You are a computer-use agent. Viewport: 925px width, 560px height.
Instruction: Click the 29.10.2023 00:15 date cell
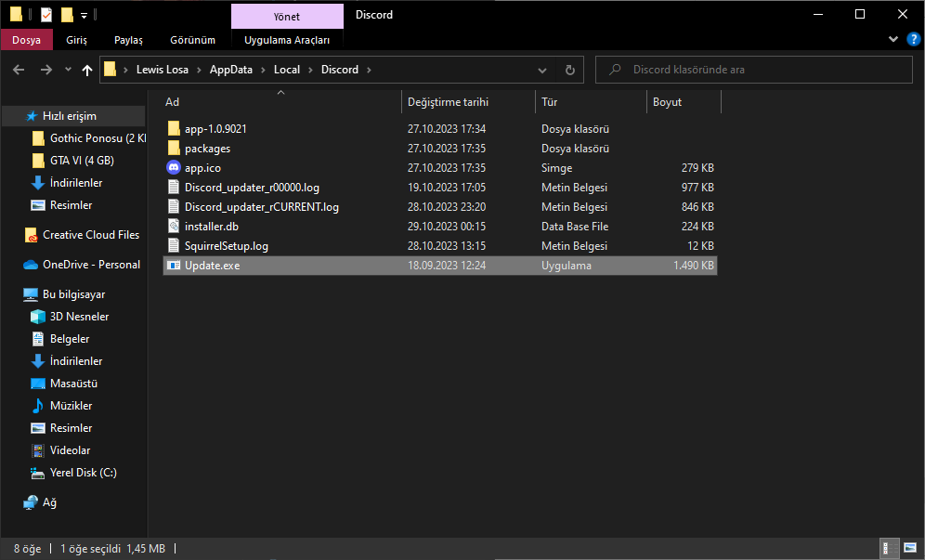(447, 226)
